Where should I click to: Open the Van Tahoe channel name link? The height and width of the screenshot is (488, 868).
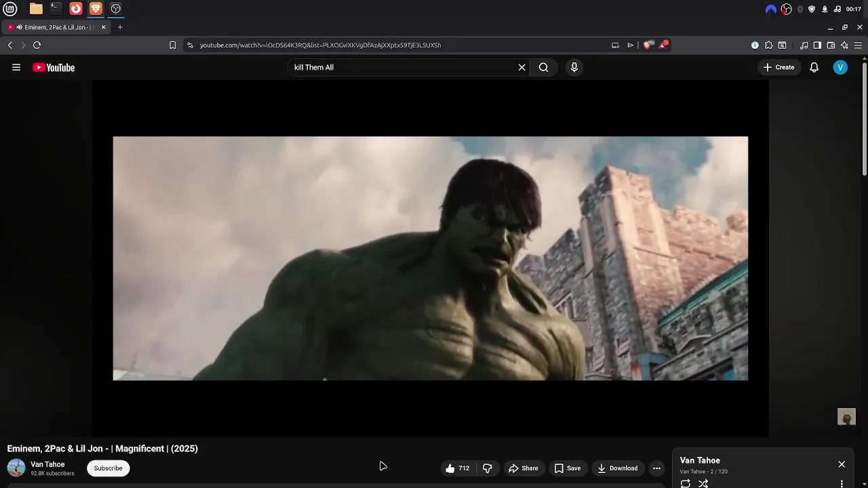point(47,464)
